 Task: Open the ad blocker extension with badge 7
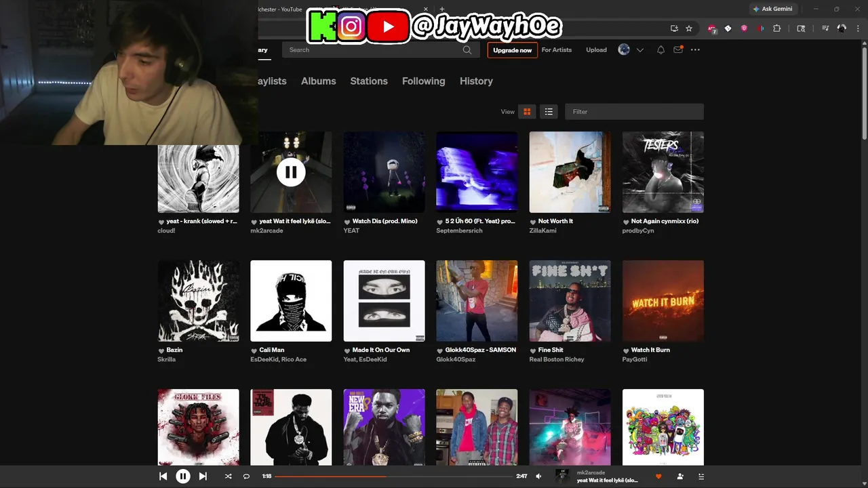tap(711, 28)
